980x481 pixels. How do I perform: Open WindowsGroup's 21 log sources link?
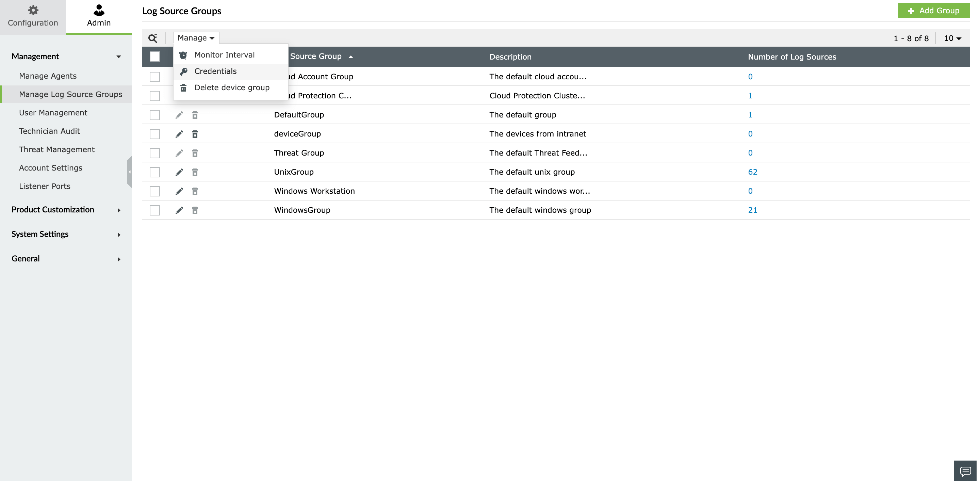tap(752, 210)
